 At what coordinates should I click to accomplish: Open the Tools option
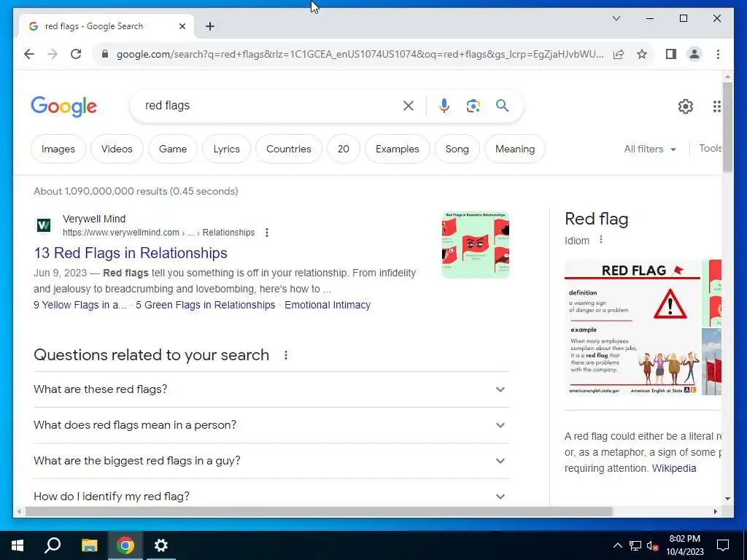click(711, 149)
